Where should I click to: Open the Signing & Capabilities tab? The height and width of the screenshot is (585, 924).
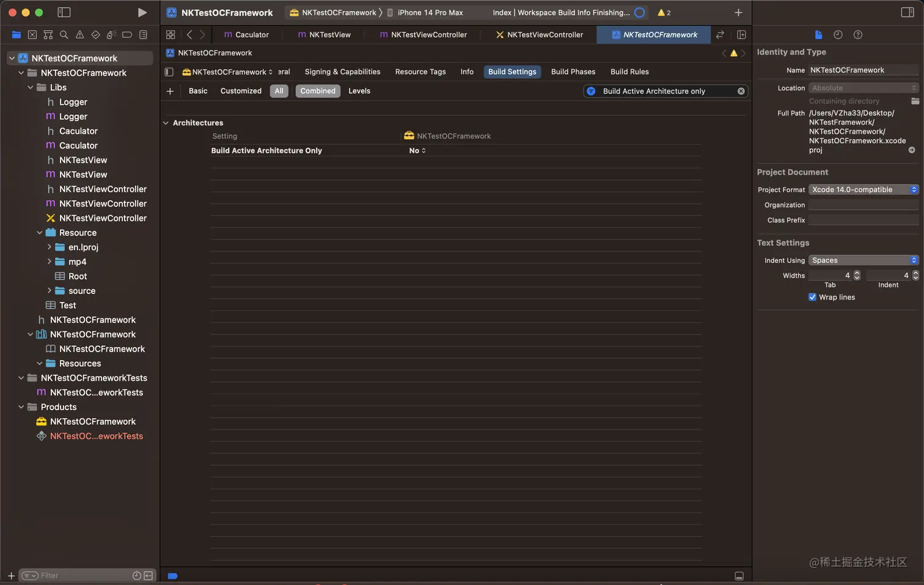[342, 72]
